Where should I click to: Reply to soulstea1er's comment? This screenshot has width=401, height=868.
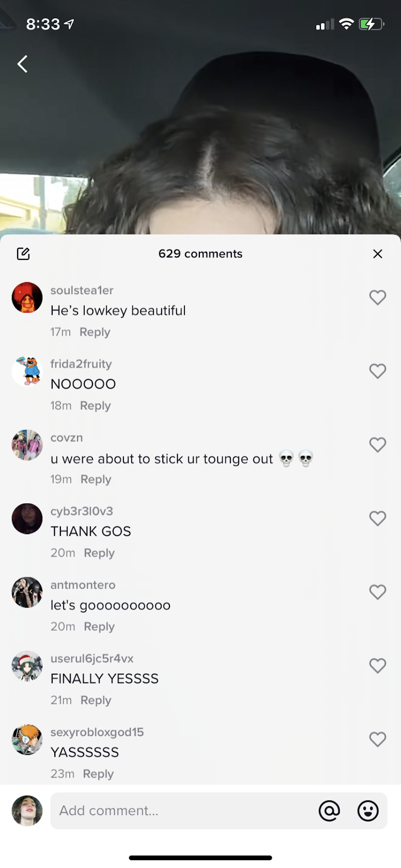click(x=95, y=332)
